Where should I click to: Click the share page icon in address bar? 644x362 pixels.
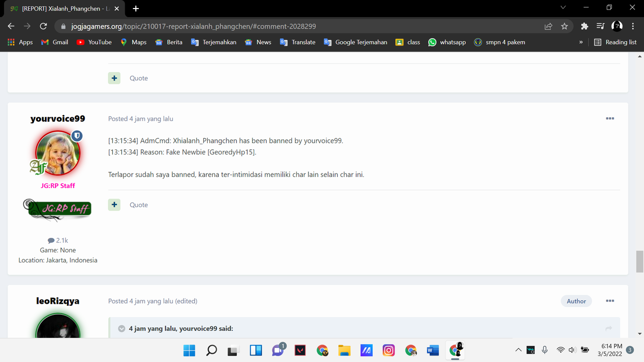coord(548,26)
